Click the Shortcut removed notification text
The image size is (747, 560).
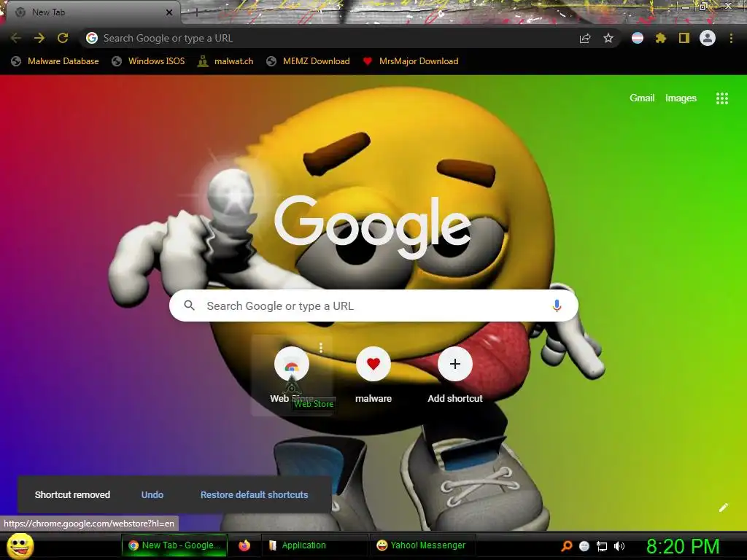72,495
